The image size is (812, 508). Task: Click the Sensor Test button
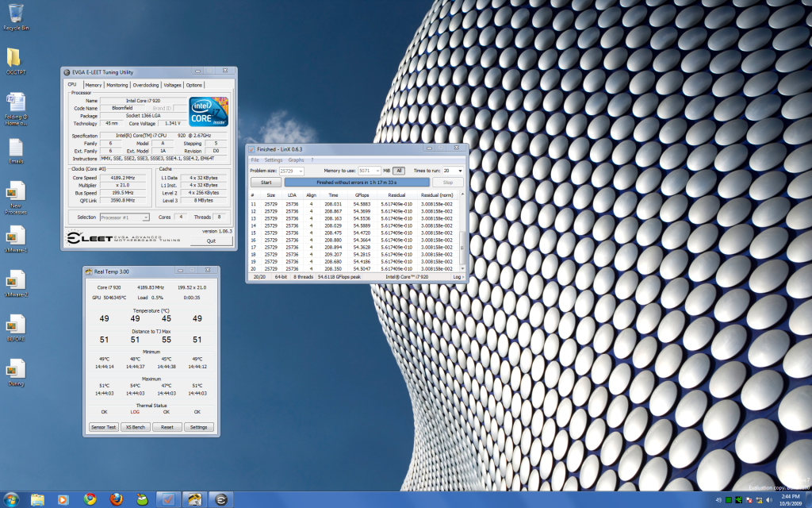point(103,427)
